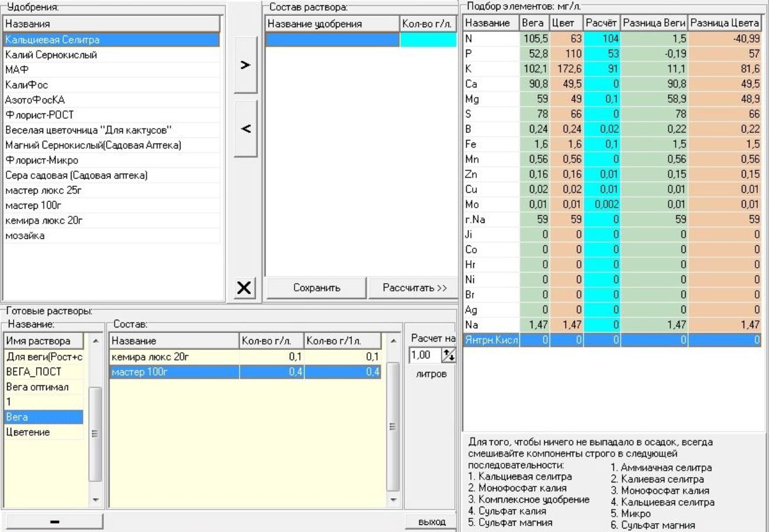Click the выход button

point(431,522)
